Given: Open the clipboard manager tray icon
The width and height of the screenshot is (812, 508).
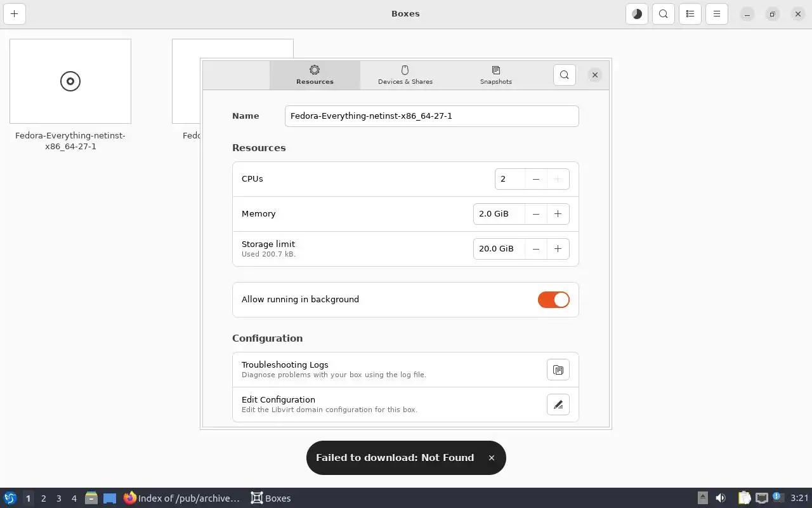Looking at the screenshot, I should tap(744, 498).
